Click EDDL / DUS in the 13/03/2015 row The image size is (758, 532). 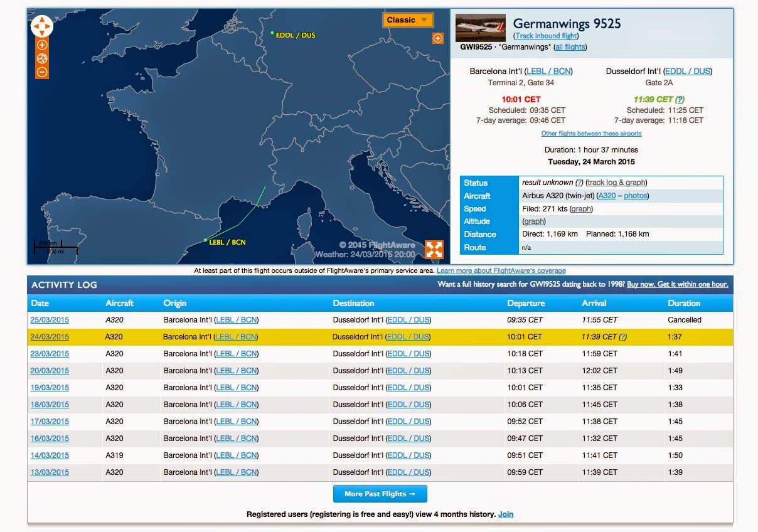tap(408, 472)
